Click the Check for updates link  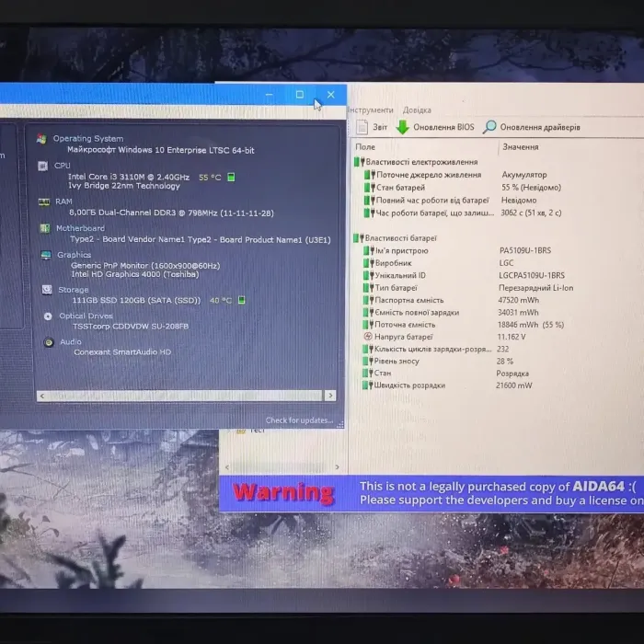pos(299,420)
